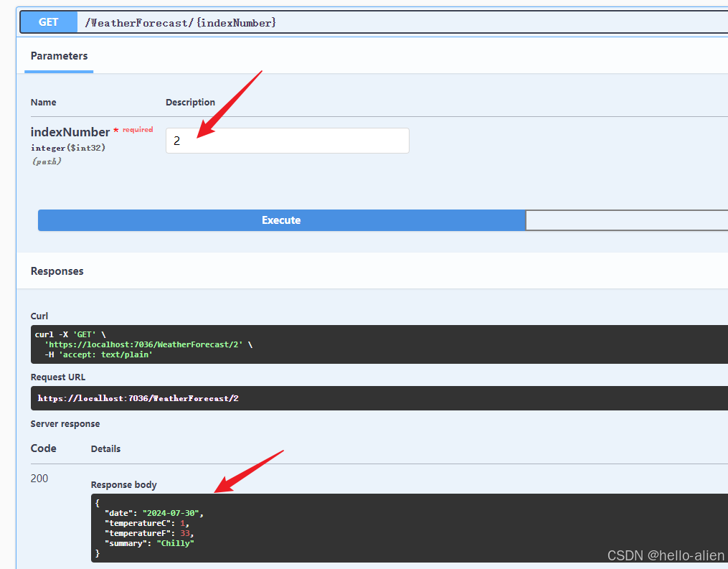This screenshot has height=569, width=728.
Task: Click the (path) location label
Action: (45, 161)
